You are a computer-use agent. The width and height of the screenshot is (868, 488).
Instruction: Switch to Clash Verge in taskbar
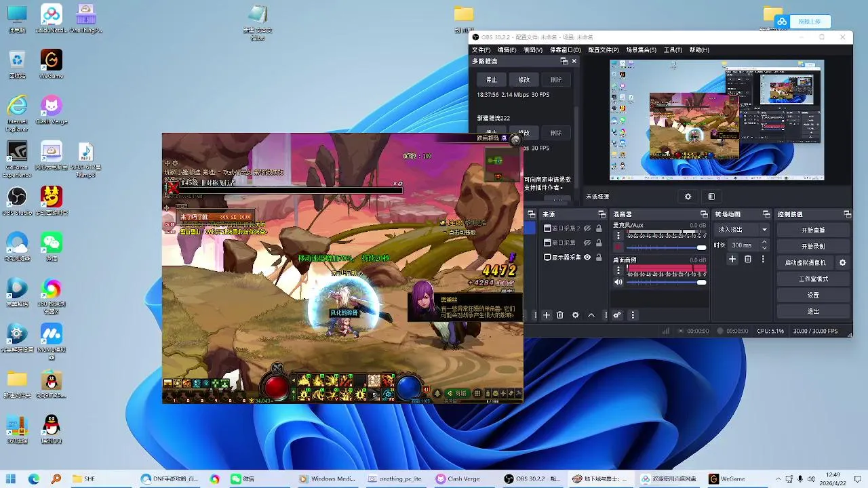coord(458,479)
